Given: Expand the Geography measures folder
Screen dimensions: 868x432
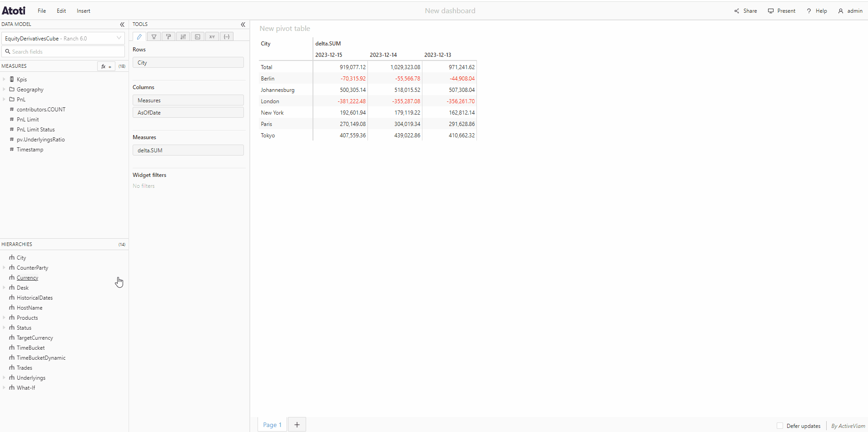Looking at the screenshot, I should tap(4, 89).
